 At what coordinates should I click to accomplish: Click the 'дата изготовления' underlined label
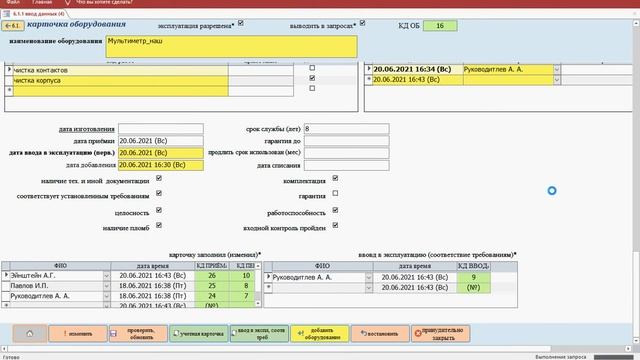pyautogui.click(x=87, y=129)
